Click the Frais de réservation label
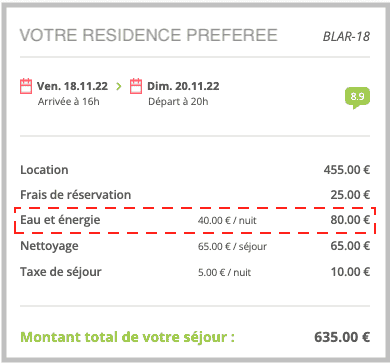 76,195
